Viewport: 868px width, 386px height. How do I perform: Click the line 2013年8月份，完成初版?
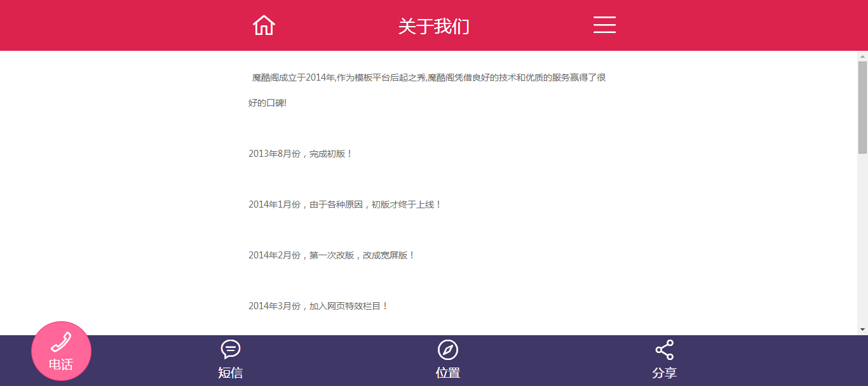click(301, 154)
